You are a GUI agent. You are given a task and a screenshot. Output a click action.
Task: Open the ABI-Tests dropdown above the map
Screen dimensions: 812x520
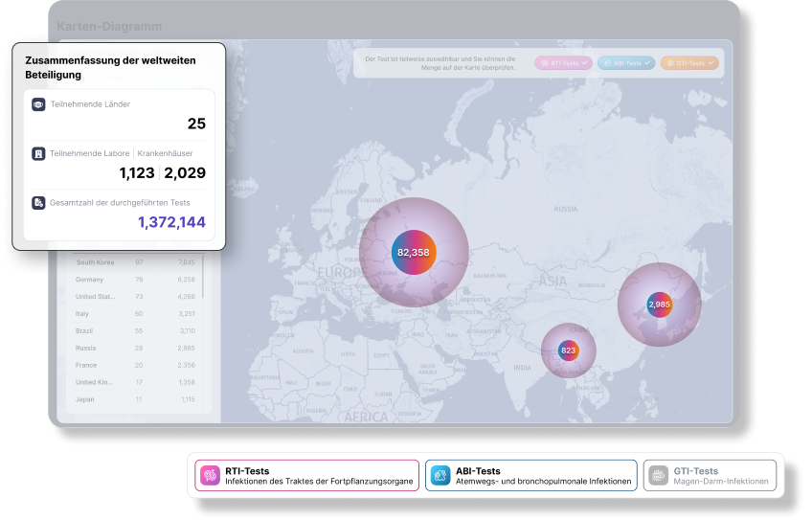click(626, 63)
